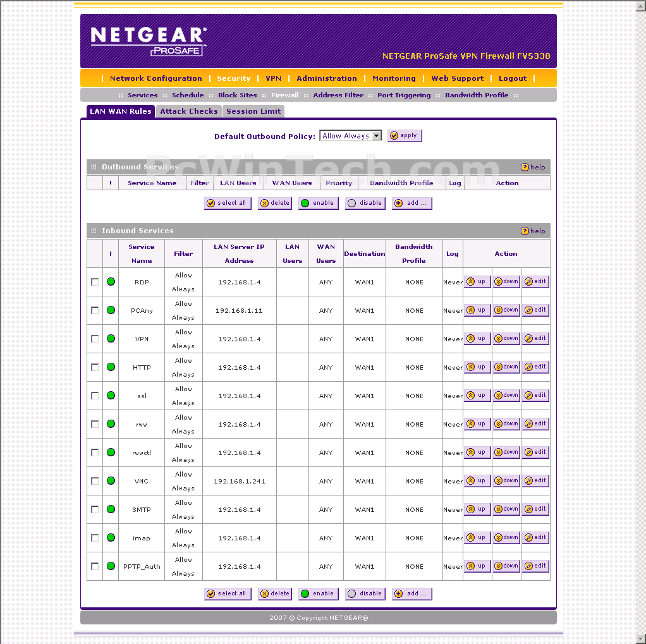646x644 pixels.
Task: Check the VNC rule checkbox
Action: (95, 481)
